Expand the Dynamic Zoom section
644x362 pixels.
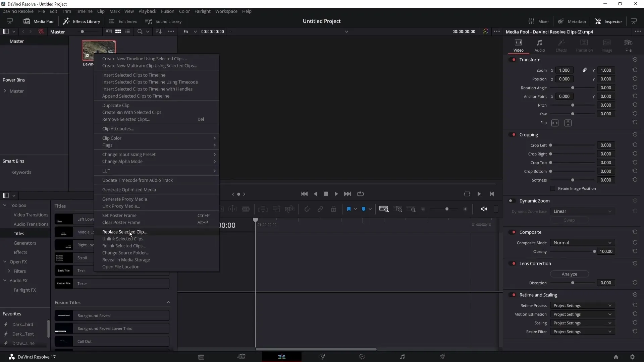point(535,201)
